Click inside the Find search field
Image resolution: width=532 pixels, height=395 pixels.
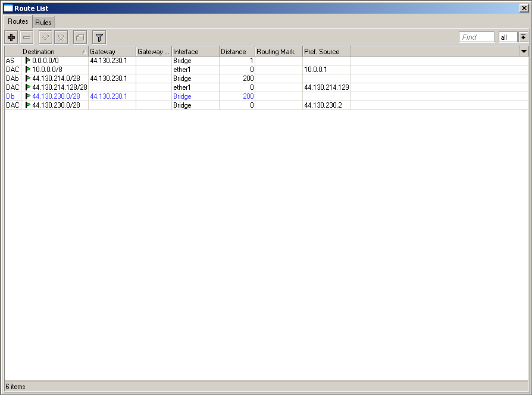477,37
